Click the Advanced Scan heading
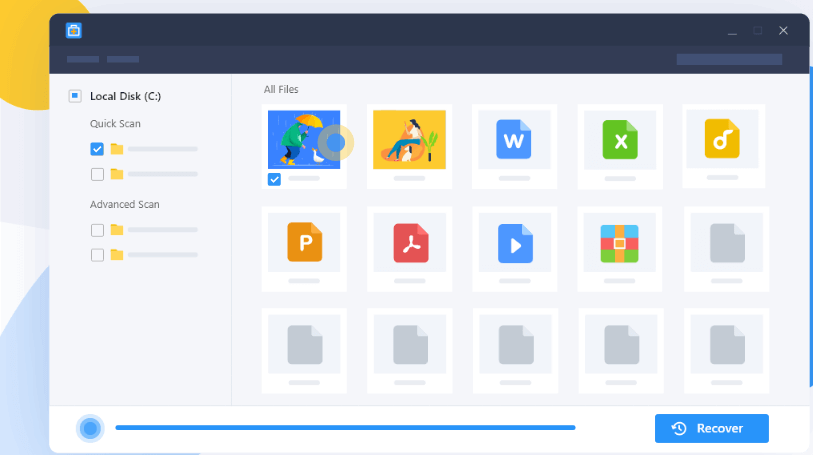The width and height of the screenshot is (813, 455). click(124, 204)
